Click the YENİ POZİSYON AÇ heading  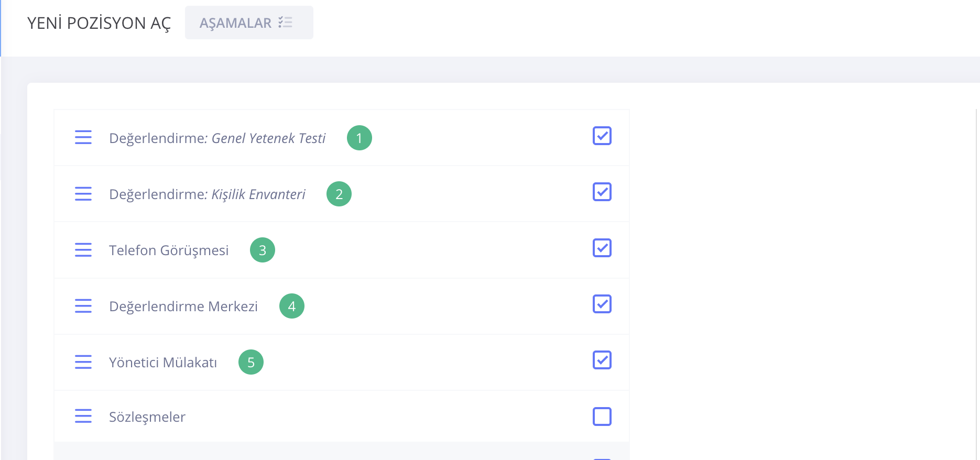[x=99, y=23]
